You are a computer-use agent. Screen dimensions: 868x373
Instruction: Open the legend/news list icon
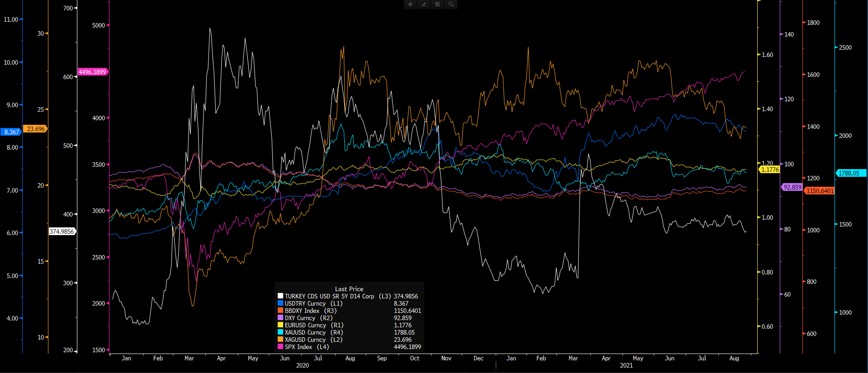pos(437,5)
